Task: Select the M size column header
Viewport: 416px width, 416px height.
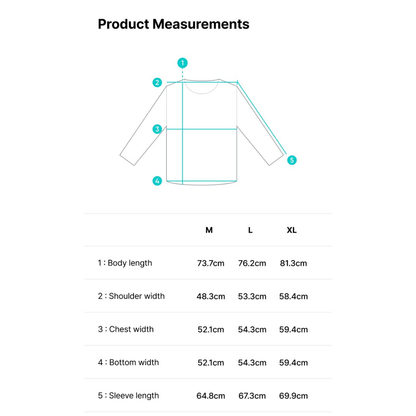Action: [209, 230]
